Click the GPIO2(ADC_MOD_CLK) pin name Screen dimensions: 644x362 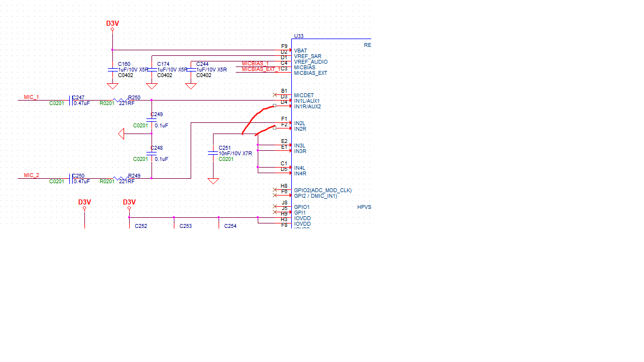(323, 190)
